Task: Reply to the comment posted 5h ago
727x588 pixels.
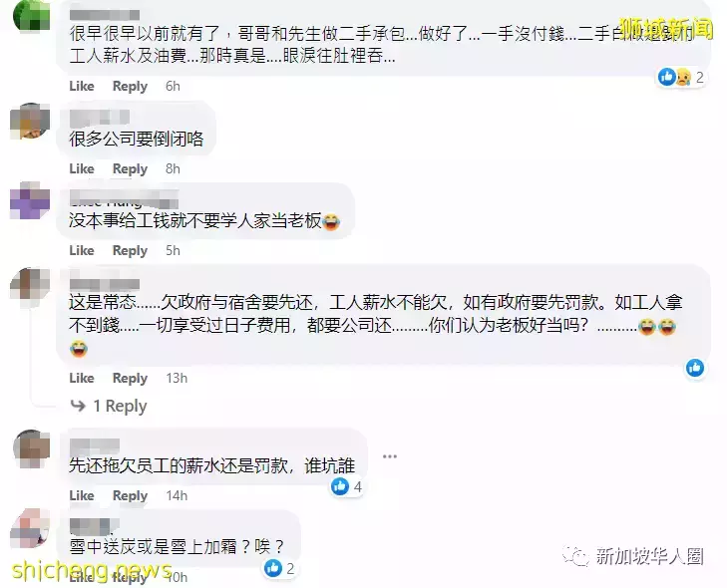Action: (130, 251)
